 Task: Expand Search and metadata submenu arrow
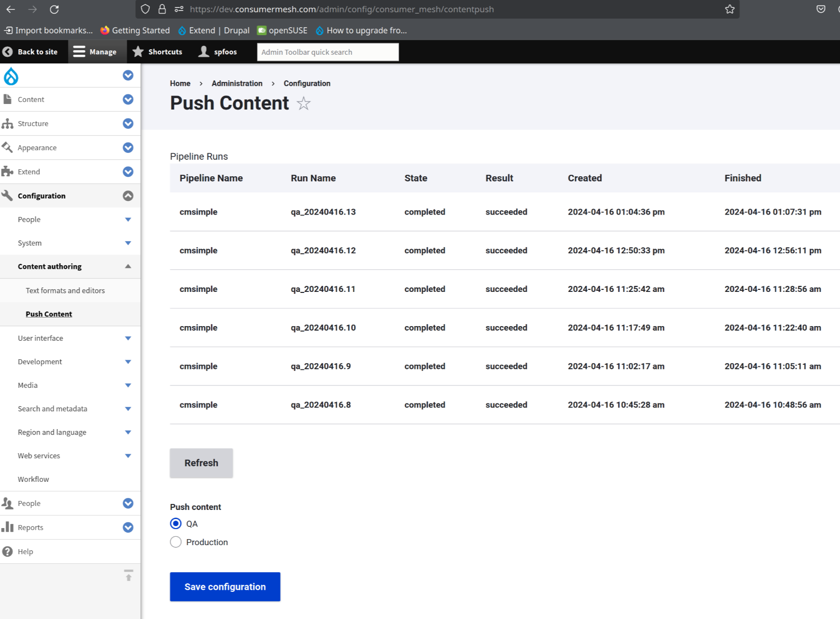128,409
